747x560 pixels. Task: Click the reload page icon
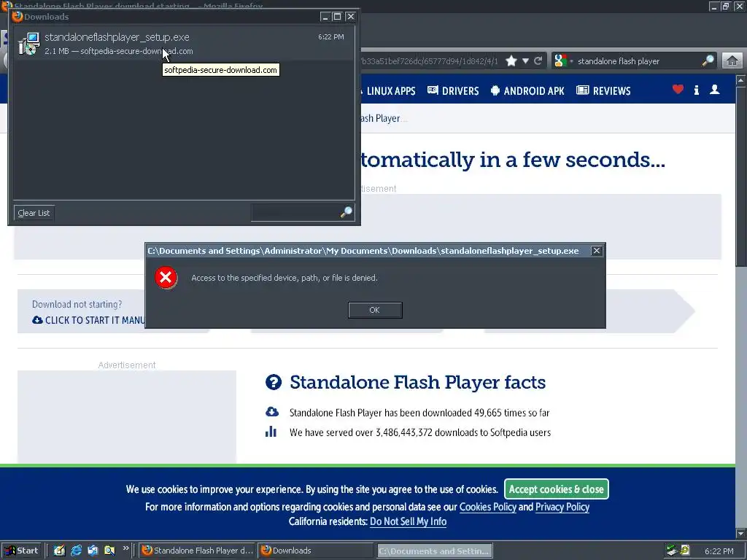click(538, 61)
